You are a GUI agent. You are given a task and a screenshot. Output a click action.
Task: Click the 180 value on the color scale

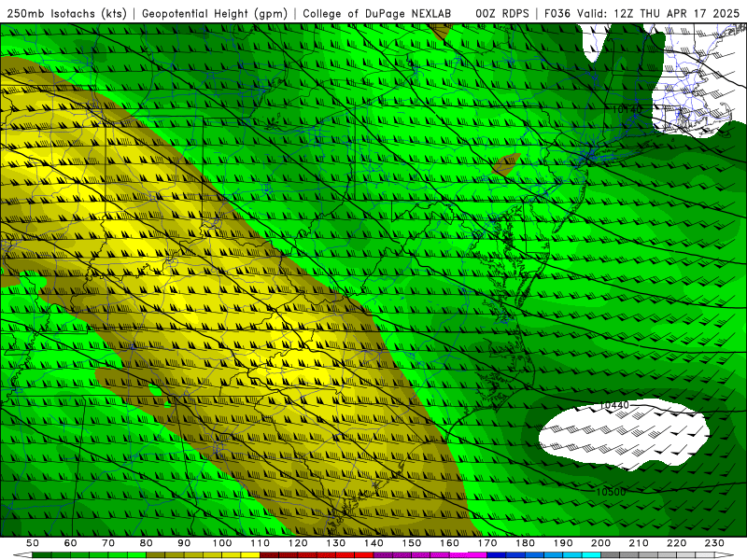point(525,543)
